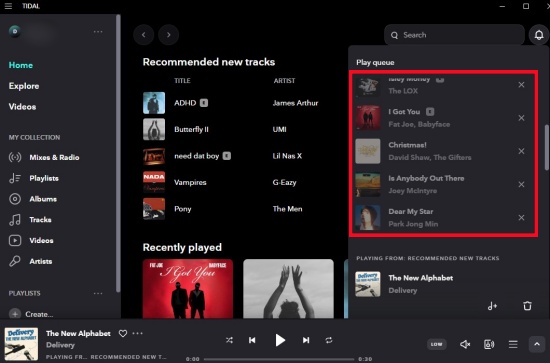Toggle shuffle playback
Viewport: 550px width, 363px height.
(x=229, y=340)
